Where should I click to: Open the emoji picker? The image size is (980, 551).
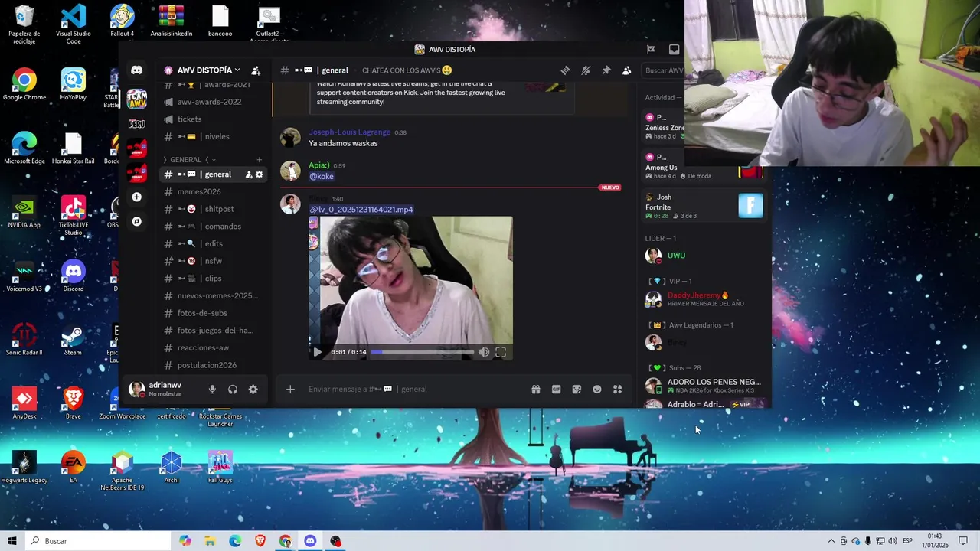click(597, 390)
